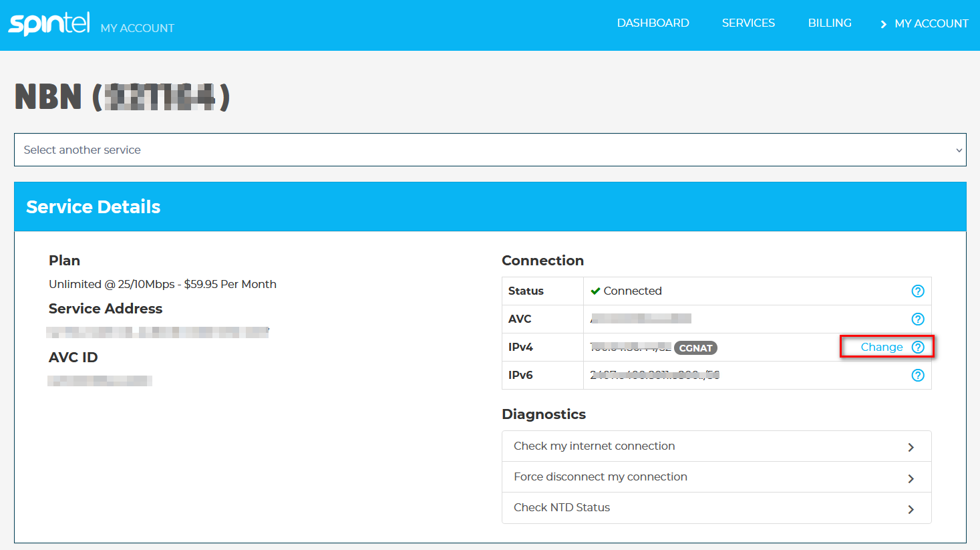Click the green Connected checkmark icon
980x550 pixels.
tap(595, 291)
